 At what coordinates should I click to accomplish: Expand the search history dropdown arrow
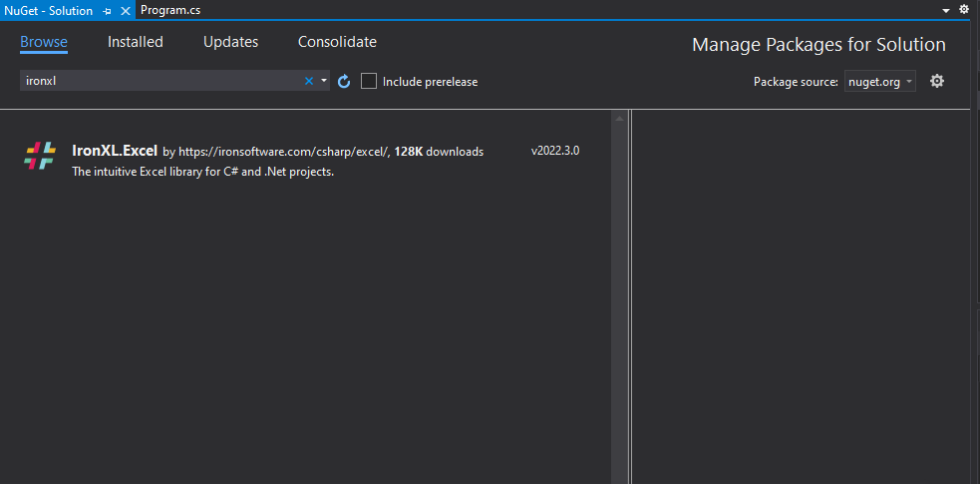pos(323,81)
